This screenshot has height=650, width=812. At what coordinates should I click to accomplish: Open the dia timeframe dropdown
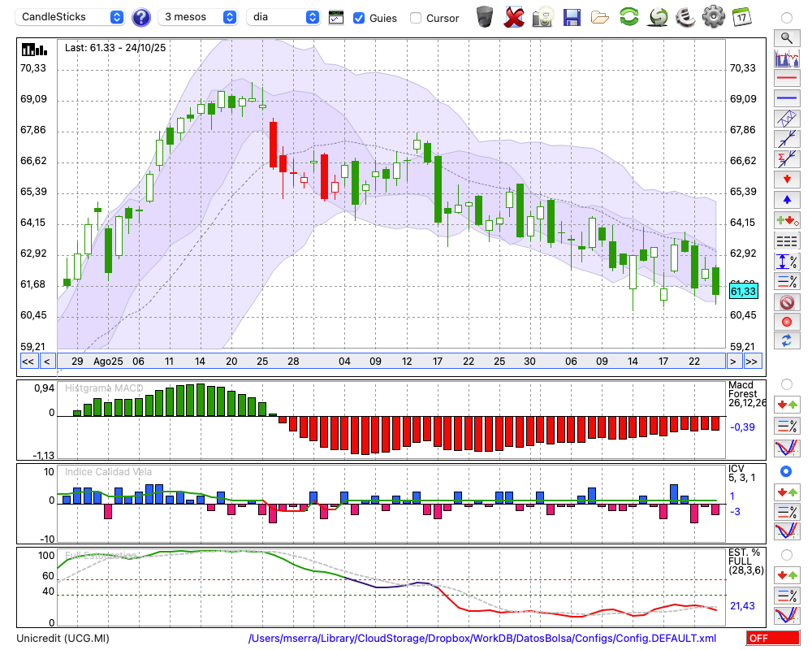[x=283, y=17]
